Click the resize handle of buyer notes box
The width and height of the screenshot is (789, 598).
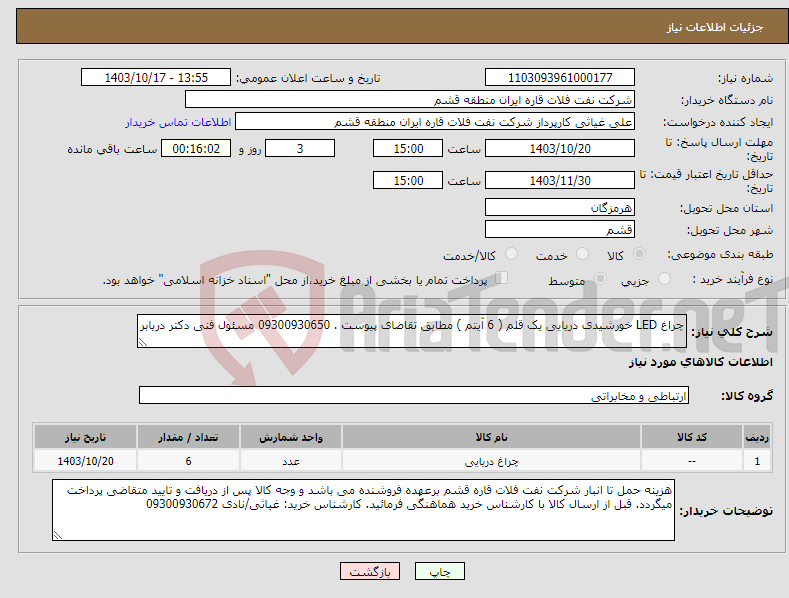click(58, 535)
